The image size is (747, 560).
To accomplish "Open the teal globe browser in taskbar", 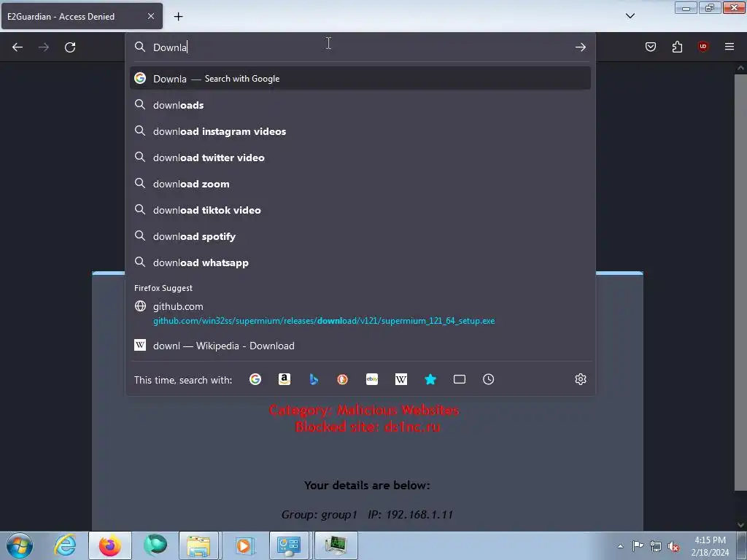I will [155, 545].
